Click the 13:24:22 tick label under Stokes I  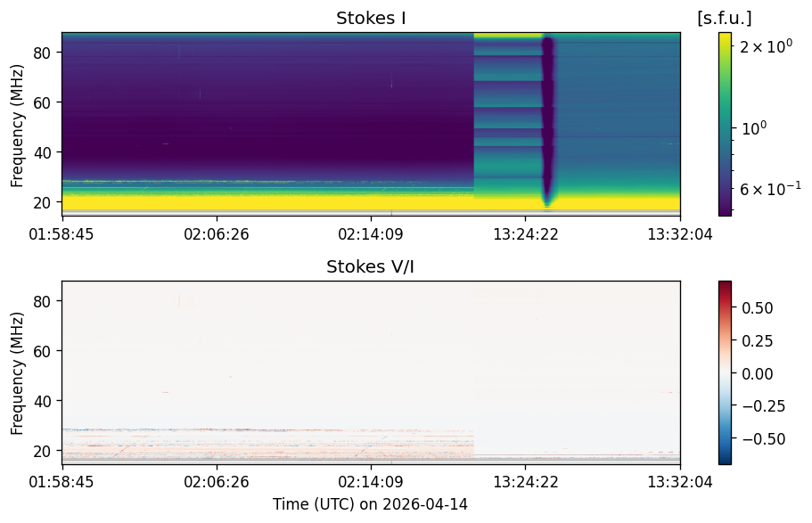point(526,234)
